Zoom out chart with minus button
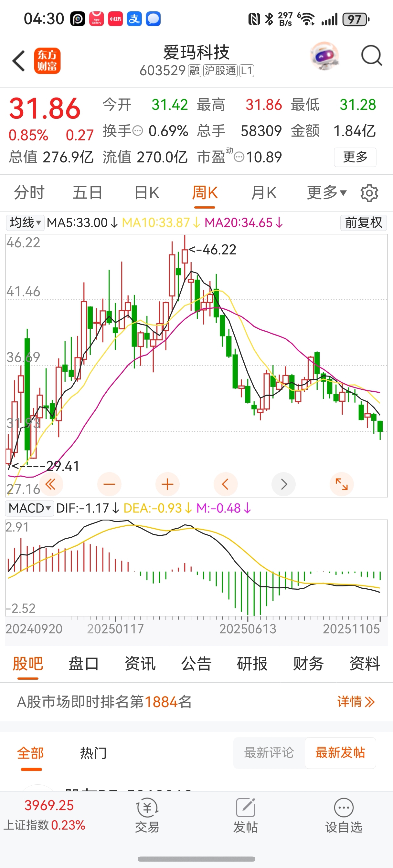393x868 pixels. tap(109, 485)
